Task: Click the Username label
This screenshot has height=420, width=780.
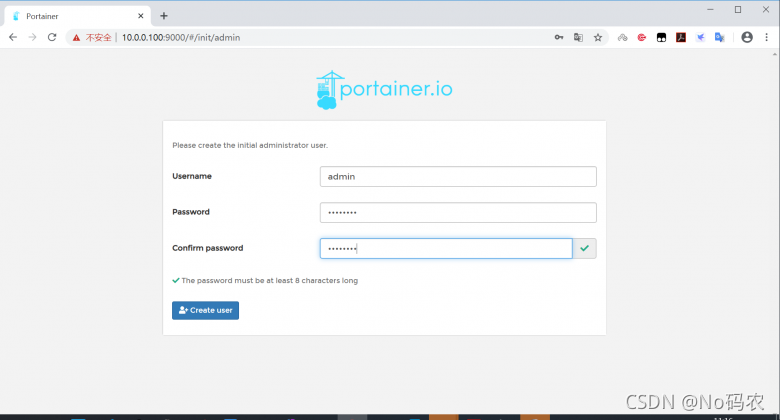Action: (192, 176)
